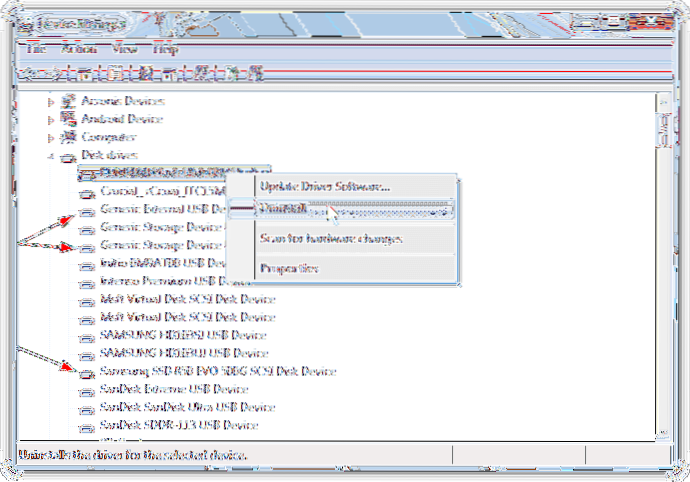Expand the Android Device tree node
690x482 pixels.
coord(50,119)
